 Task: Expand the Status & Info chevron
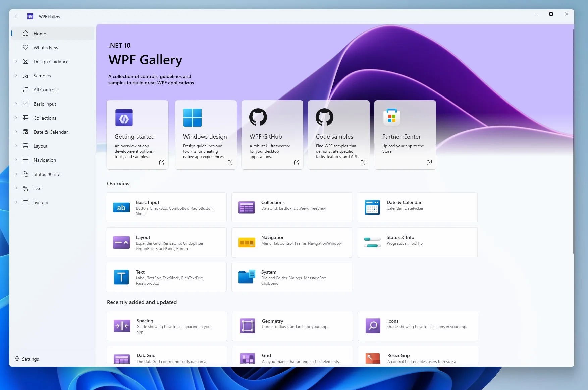pyautogui.click(x=16, y=174)
